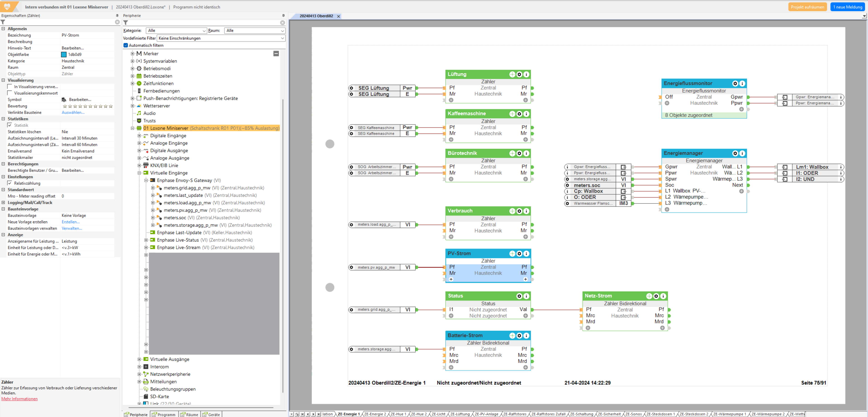Open Vordefinierte Filter dropdown
This screenshot has height=417, width=868.
[221, 38]
